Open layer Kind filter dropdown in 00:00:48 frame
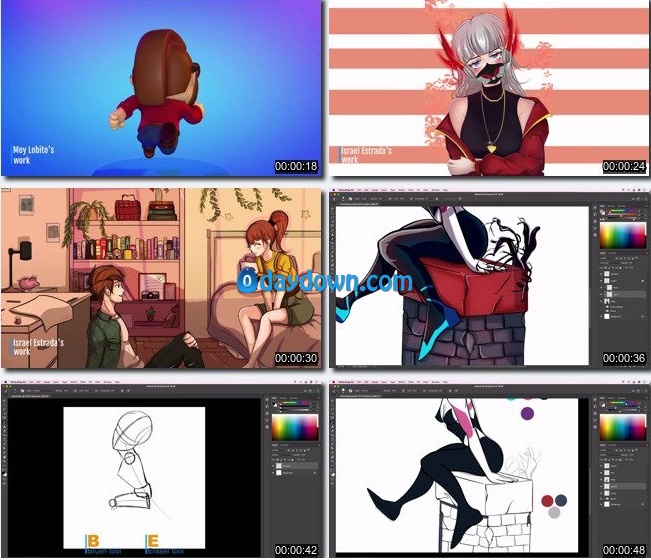The image size is (651, 560). pyautogui.click(x=606, y=450)
